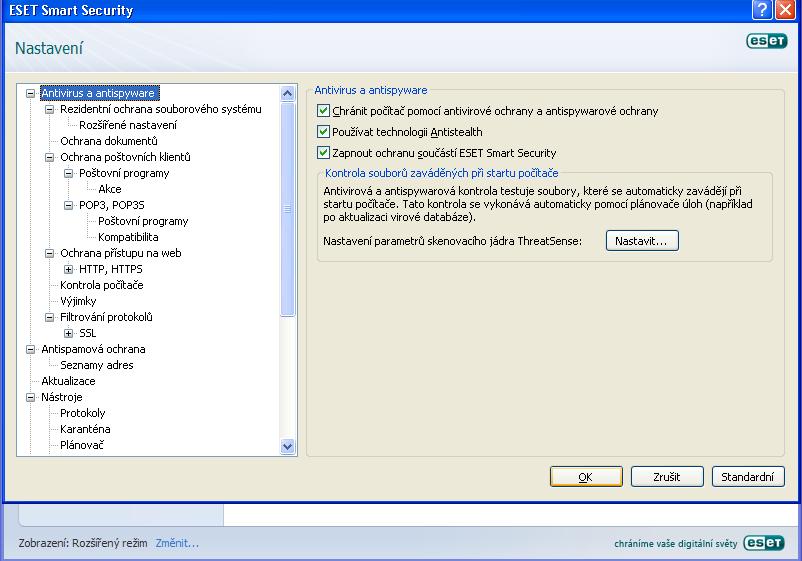Select 'Seznamy adres' tree item
The height and width of the screenshot is (561, 802).
click(97, 365)
